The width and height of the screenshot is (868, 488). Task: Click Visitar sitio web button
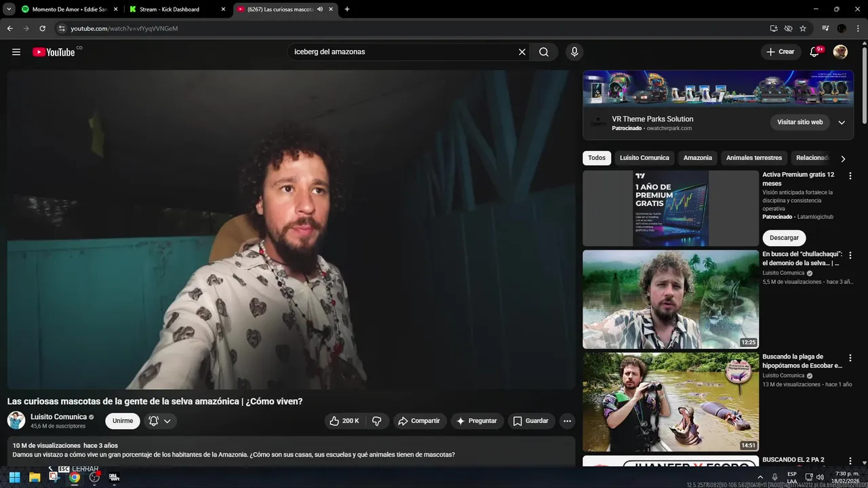[800, 122]
